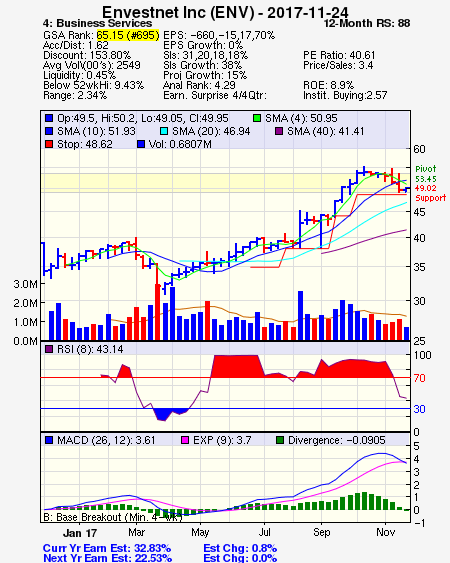The height and width of the screenshot is (563, 450).
Task: Click the highlighted GSA Rank 65.15 (#695)
Action: [128, 35]
